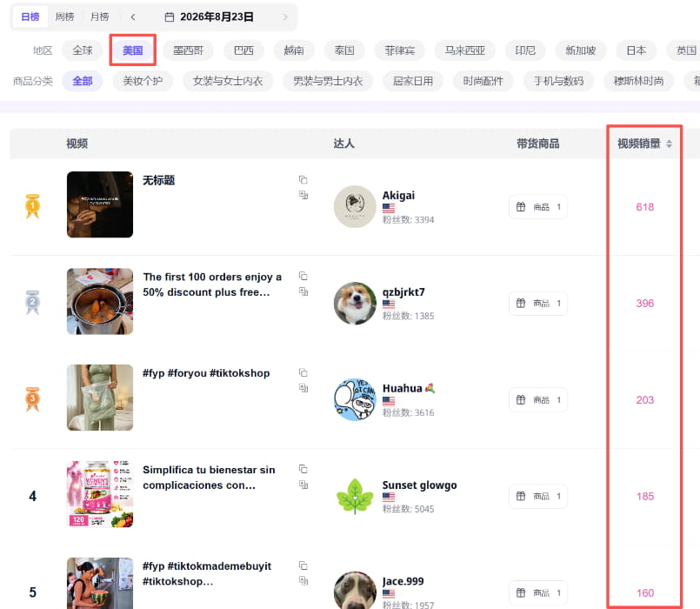
Task: Open Sunset glowgo creator name link
Action: 420,485
